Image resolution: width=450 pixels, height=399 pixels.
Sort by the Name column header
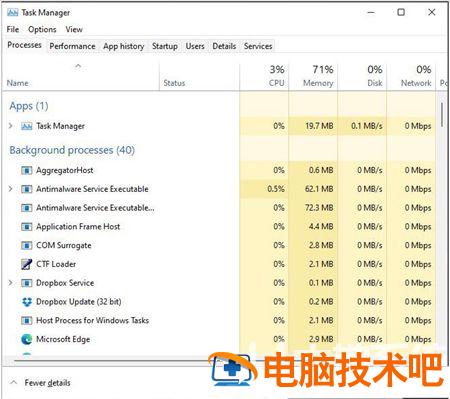coord(80,77)
